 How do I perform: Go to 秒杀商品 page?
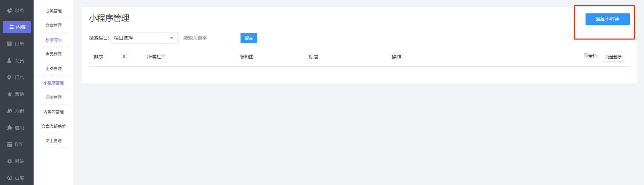tap(54, 40)
